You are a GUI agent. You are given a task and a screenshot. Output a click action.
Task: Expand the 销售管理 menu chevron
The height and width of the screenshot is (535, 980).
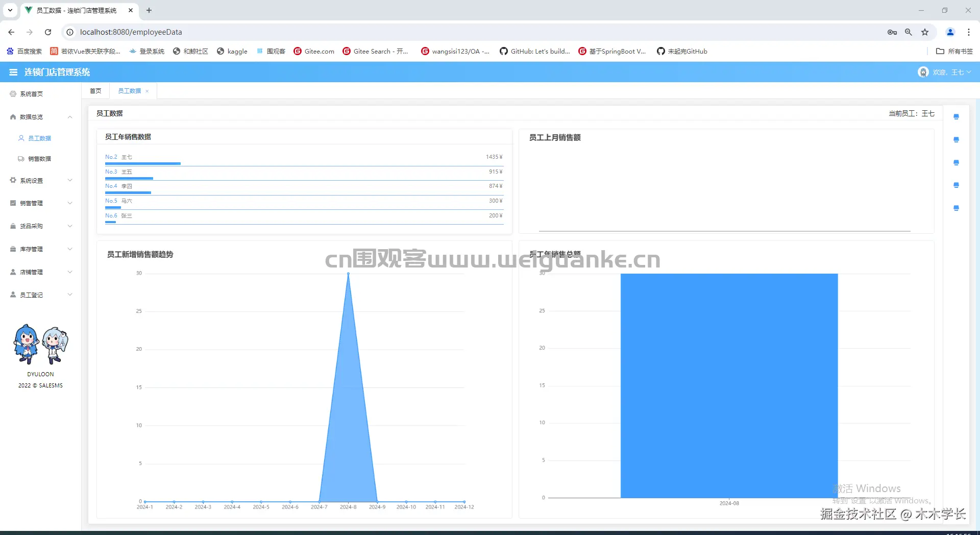[x=70, y=203]
